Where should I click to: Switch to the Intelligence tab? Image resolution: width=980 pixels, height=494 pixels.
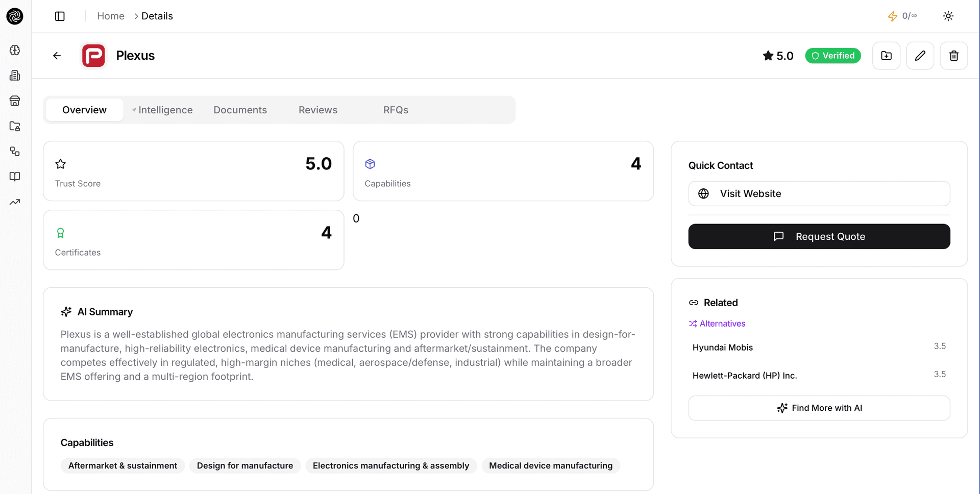162,110
